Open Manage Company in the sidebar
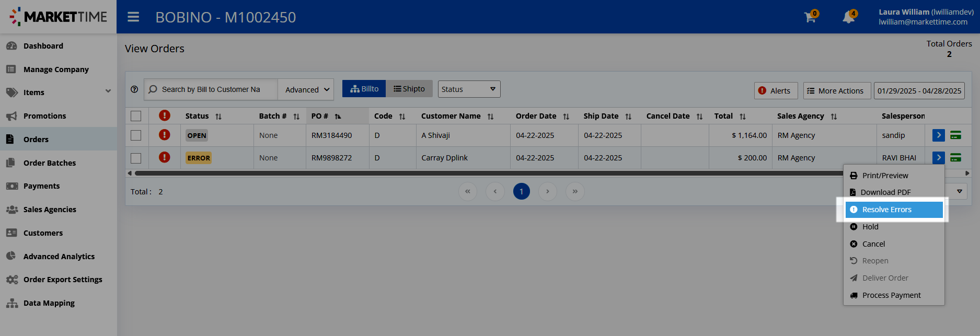The height and width of the screenshot is (336, 980). click(x=58, y=69)
